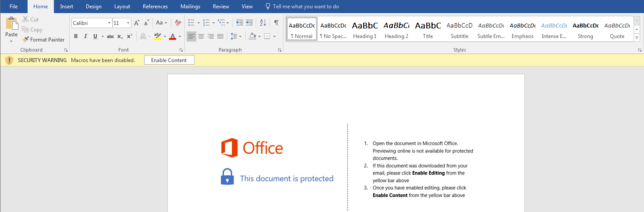Shrink font size with smaller A icon
This screenshot has height=212, width=644.
[146, 23]
